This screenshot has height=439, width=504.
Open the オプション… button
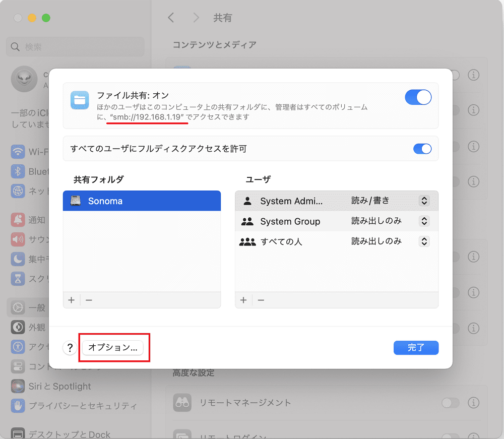point(113,348)
